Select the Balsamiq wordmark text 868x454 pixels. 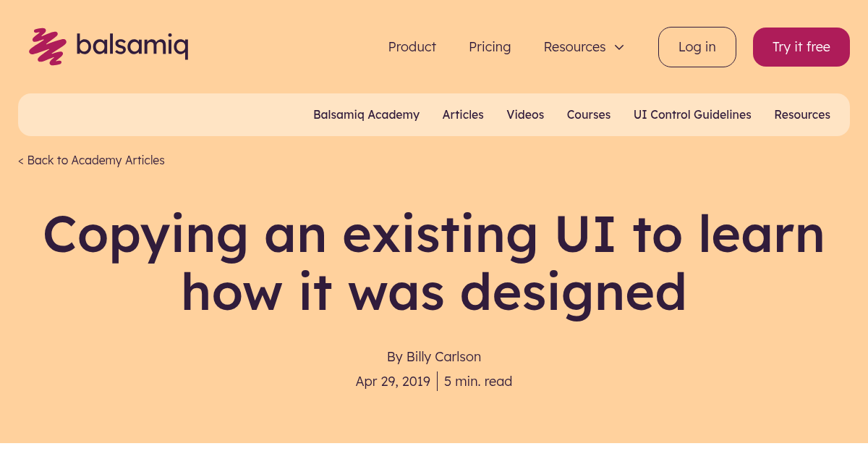click(x=133, y=45)
